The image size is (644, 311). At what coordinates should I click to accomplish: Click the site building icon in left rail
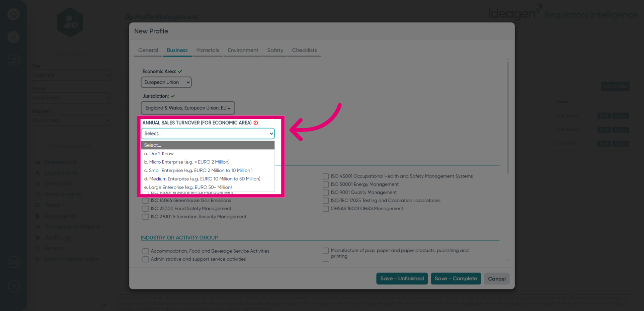[x=13, y=37]
